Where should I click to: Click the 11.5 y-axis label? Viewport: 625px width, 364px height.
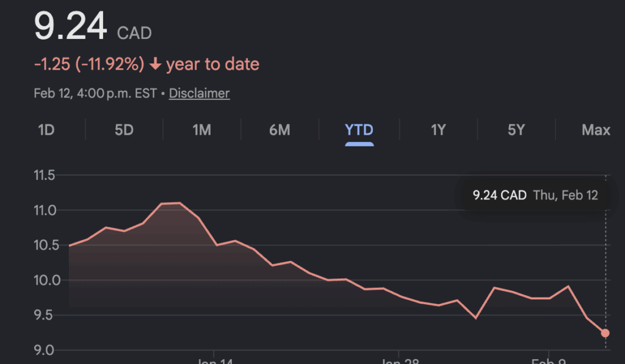click(44, 176)
